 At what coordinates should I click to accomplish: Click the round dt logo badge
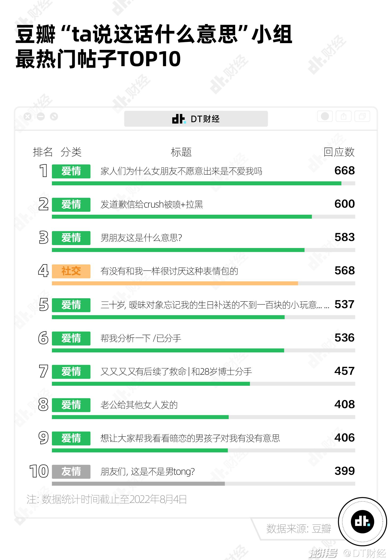pyautogui.click(x=362, y=522)
